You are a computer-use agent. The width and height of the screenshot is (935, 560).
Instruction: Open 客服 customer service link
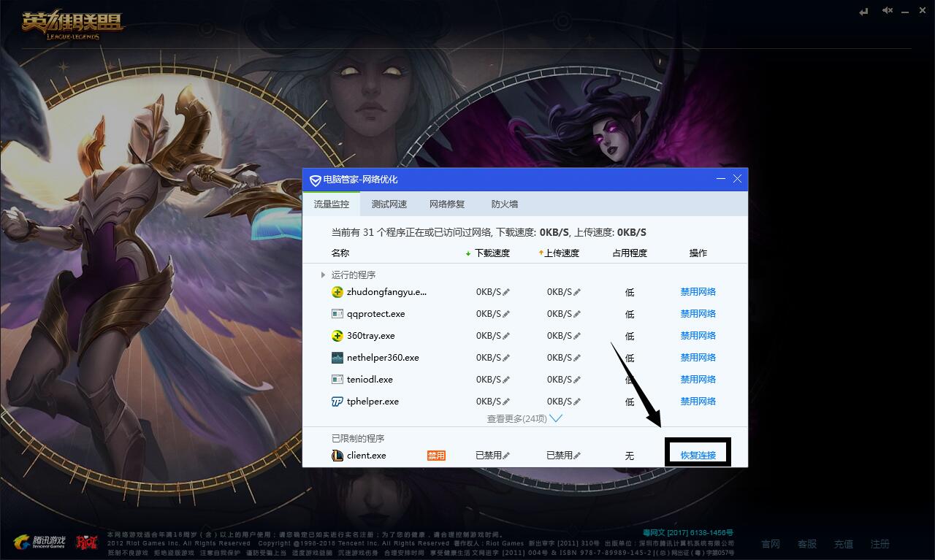[x=807, y=544]
